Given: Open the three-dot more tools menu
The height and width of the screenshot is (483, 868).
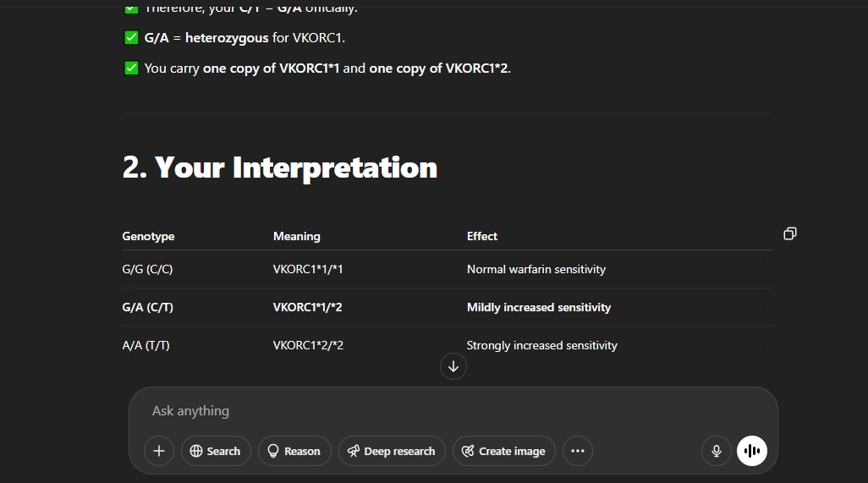Looking at the screenshot, I should click(x=578, y=451).
